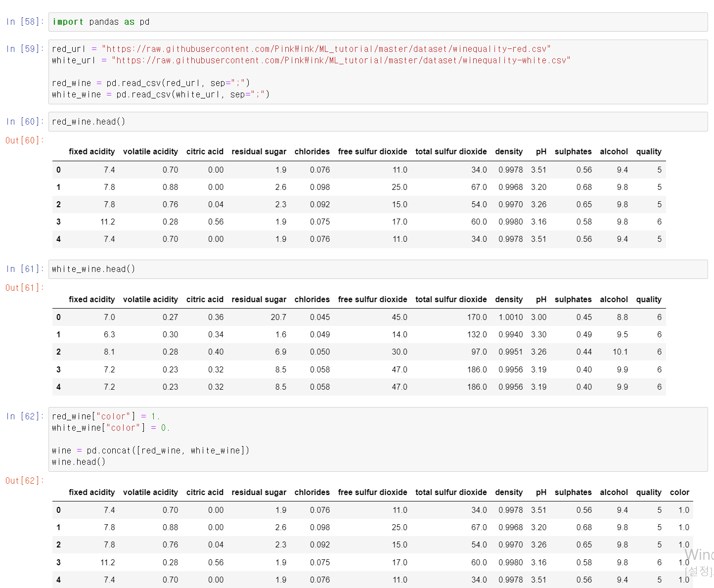Click 'pH' header in Out[60] table
714x588 pixels.
[541, 152]
